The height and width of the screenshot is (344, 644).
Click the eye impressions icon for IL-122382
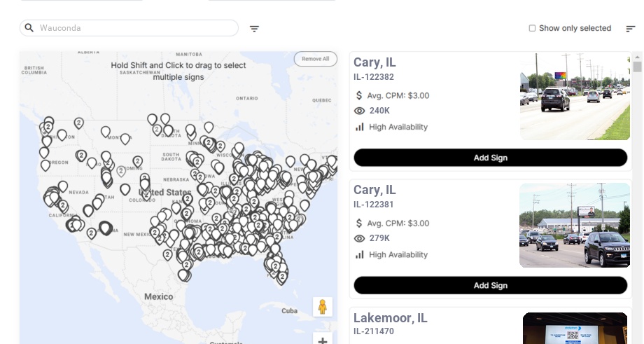click(x=360, y=111)
